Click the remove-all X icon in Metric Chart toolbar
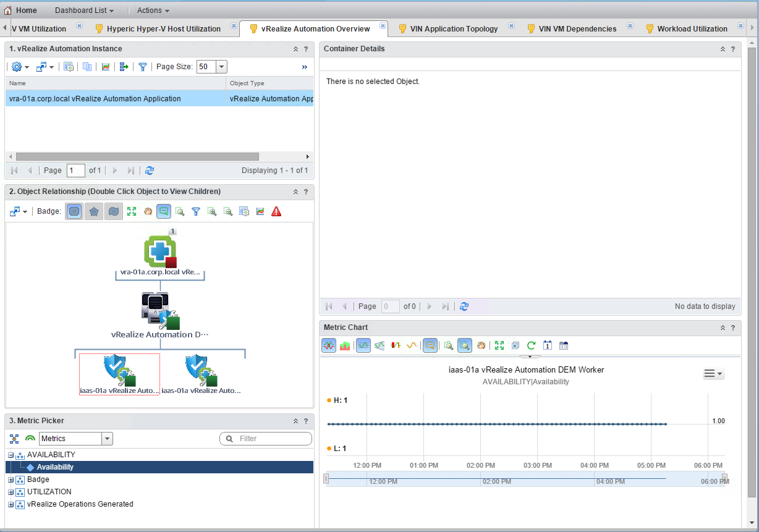Image resolution: width=759 pixels, height=532 pixels. click(515, 345)
